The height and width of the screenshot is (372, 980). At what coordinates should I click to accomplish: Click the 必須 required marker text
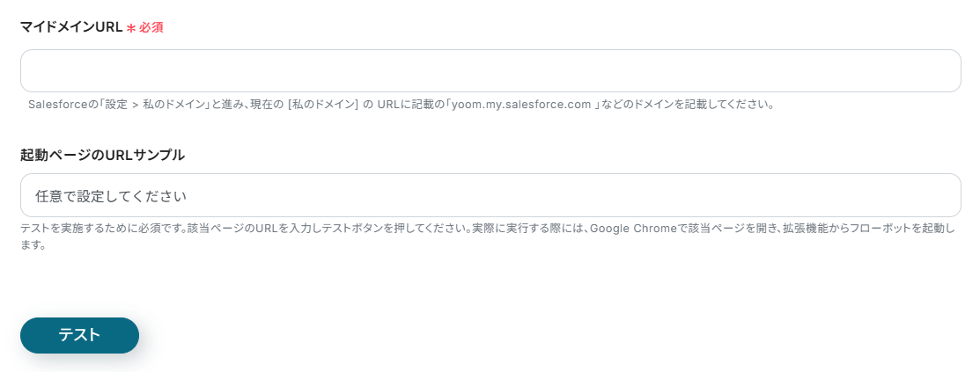tap(151, 28)
